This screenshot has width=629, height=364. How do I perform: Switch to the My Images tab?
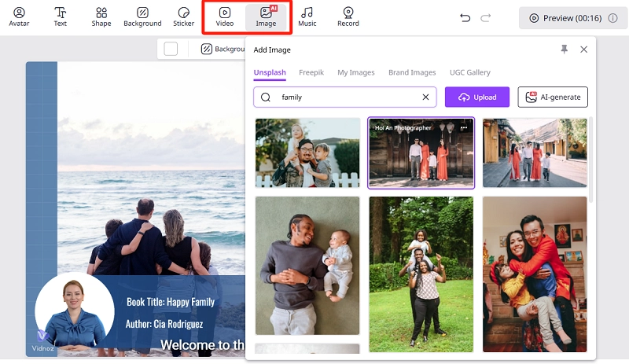coord(355,73)
